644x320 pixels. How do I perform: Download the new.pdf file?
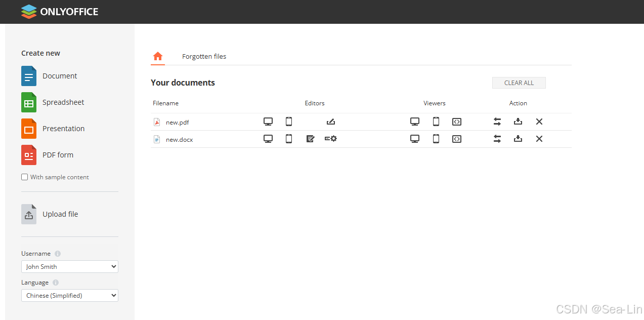tap(518, 122)
